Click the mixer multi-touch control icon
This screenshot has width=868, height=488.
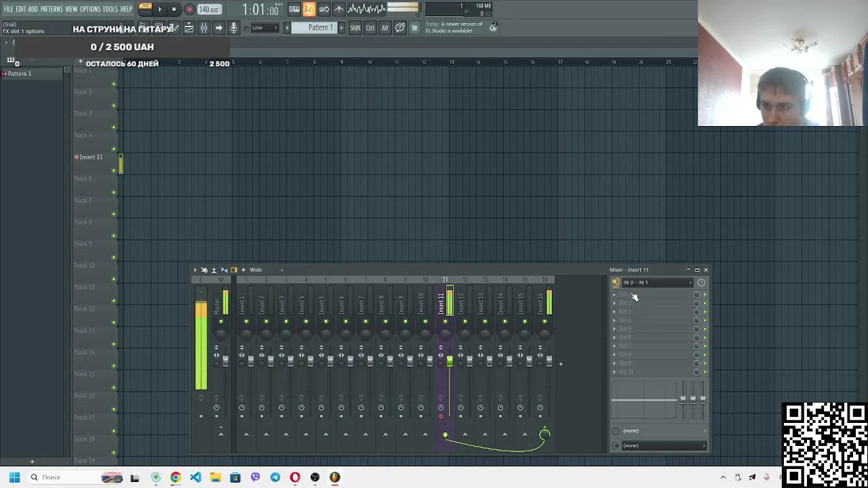tap(204, 270)
